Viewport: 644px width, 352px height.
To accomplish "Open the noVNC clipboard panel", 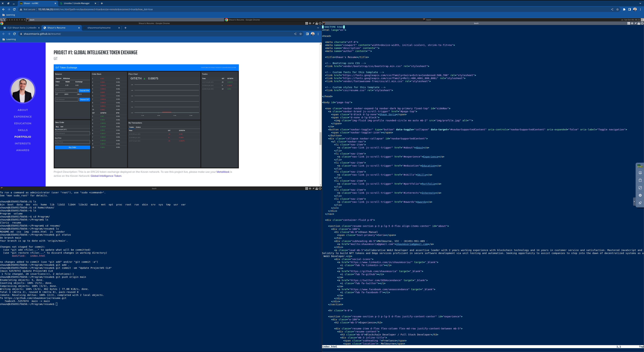I will click(x=640, y=180).
